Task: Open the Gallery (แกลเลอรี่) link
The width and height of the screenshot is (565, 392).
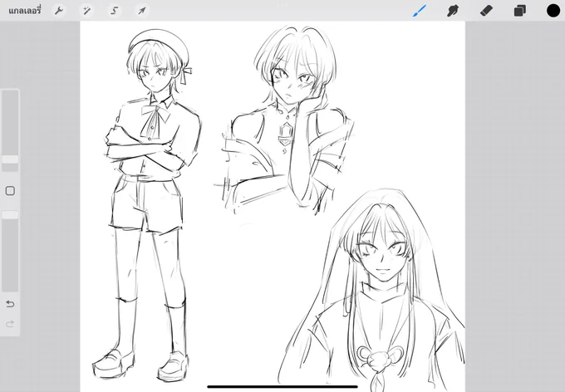Action: tap(24, 11)
